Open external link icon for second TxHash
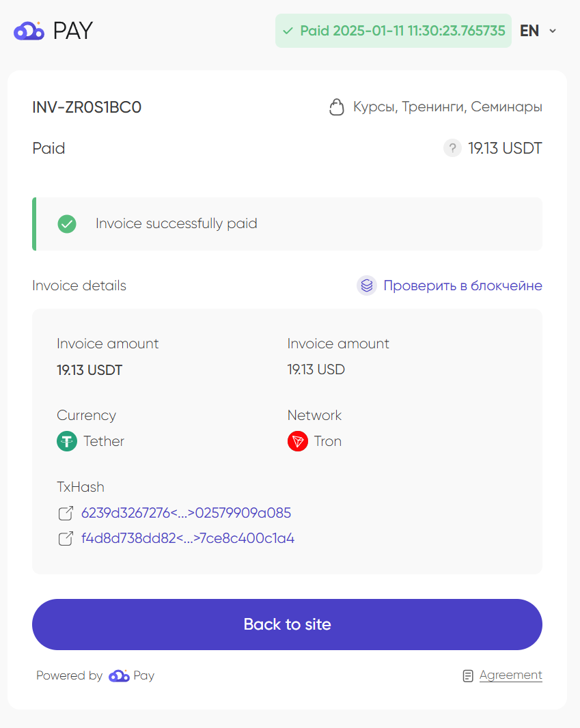Viewport: 580px width, 728px height. pos(66,539)
